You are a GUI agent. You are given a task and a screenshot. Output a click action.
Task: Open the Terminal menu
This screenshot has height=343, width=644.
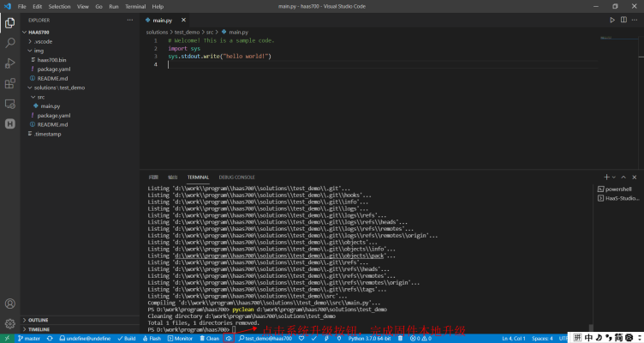[135, 6]
